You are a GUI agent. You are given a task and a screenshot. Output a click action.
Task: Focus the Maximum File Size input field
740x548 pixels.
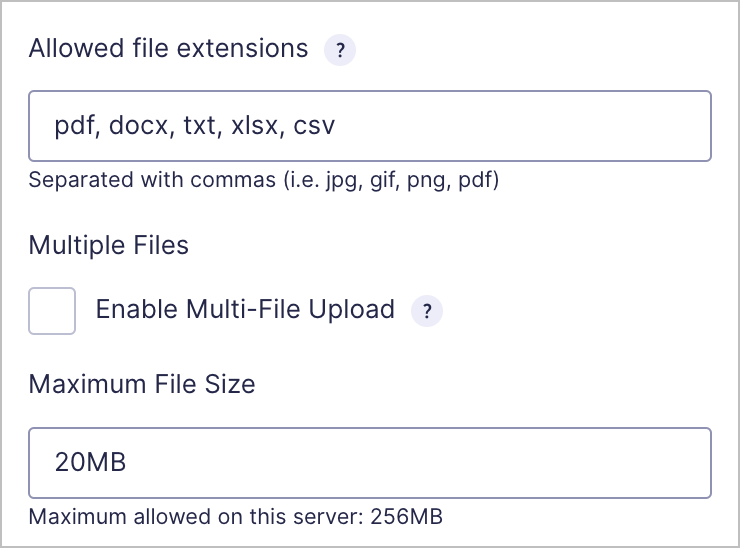coord(370,463)
